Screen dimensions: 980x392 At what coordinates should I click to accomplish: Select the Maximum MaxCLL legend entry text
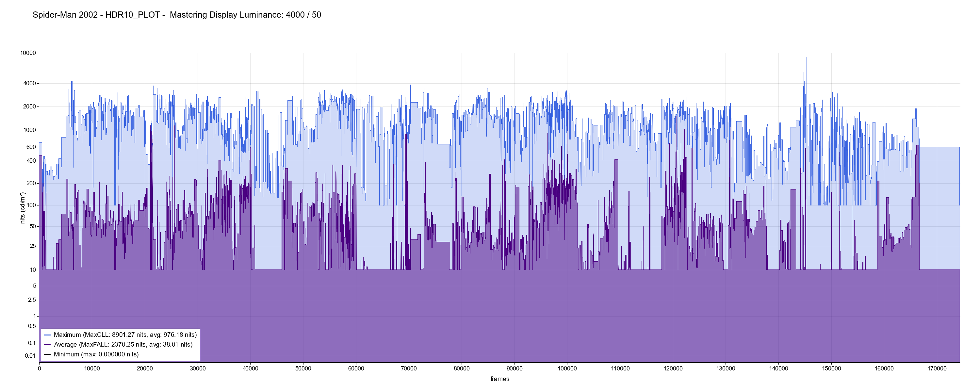(x=125, y=335)
